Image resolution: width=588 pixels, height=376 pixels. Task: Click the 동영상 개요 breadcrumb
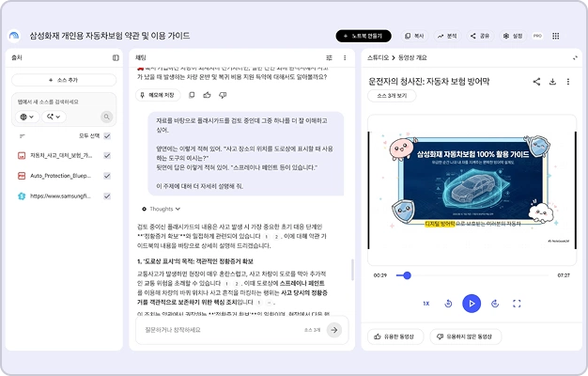click(412, 57)
